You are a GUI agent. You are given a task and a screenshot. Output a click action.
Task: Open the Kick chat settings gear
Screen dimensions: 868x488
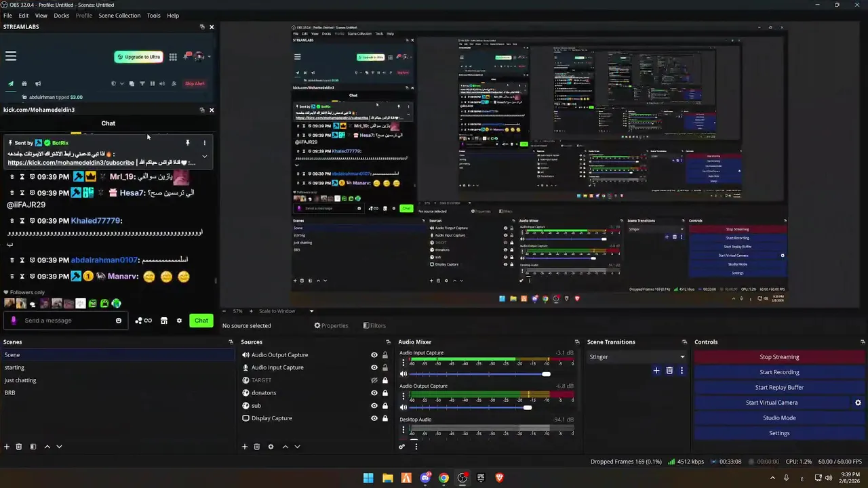(x=179, y=321)
